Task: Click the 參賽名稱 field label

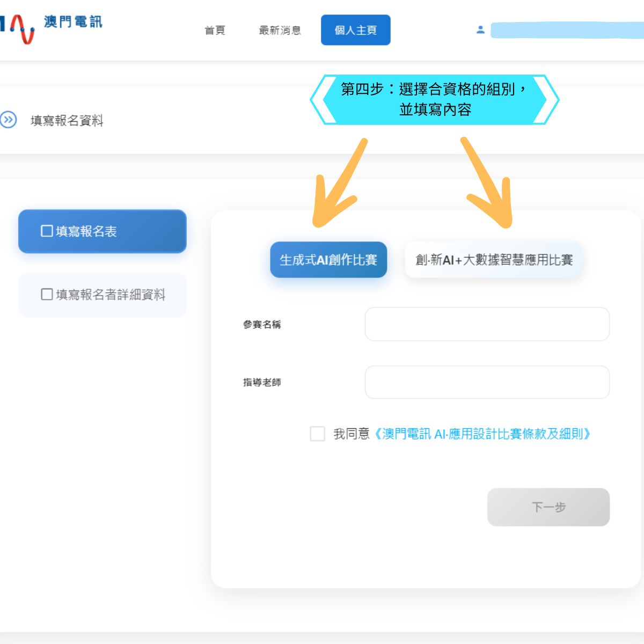Action: point(262,325)
